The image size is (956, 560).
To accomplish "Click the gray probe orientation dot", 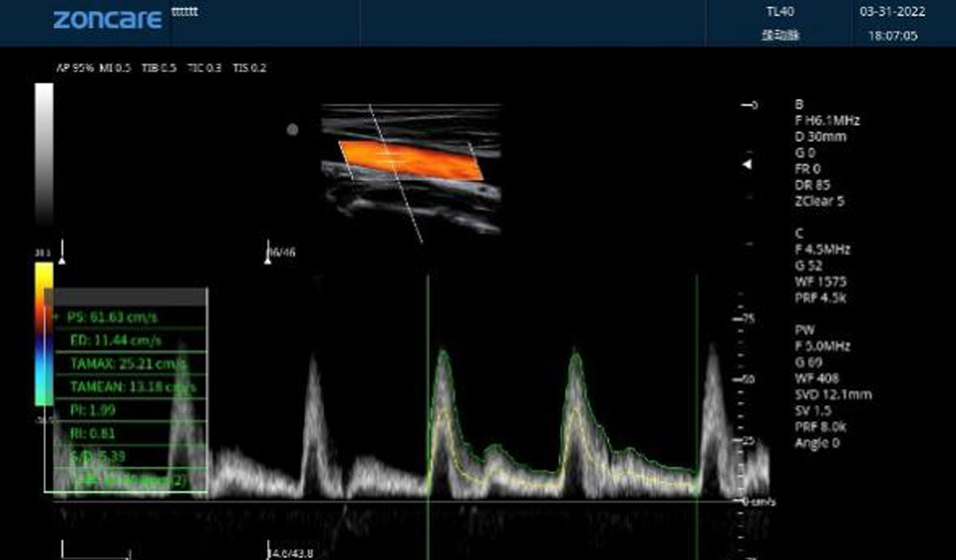I will click(292, 130).
